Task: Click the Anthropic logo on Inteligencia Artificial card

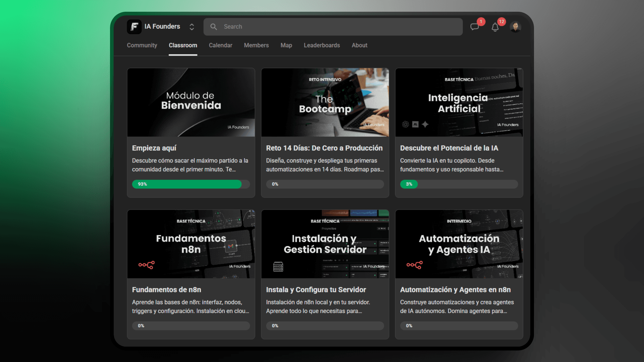Action: pyautogui.click(x=415, y=124)
